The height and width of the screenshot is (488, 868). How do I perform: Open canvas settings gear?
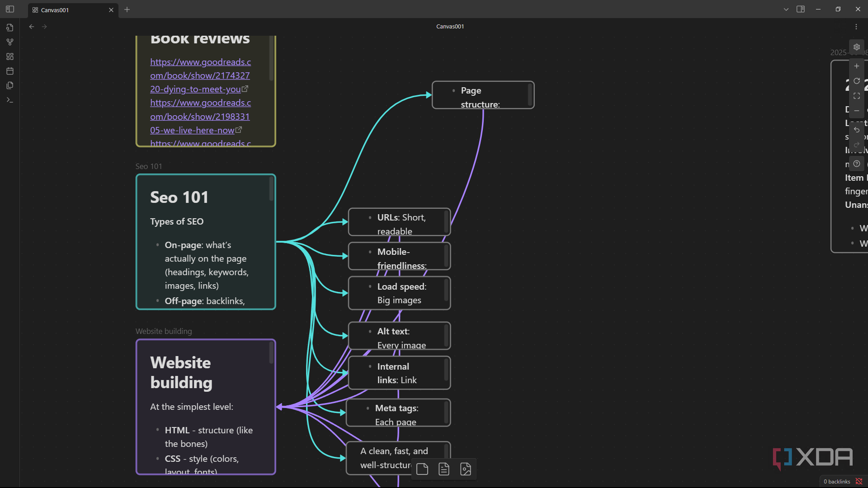(857, 47)
